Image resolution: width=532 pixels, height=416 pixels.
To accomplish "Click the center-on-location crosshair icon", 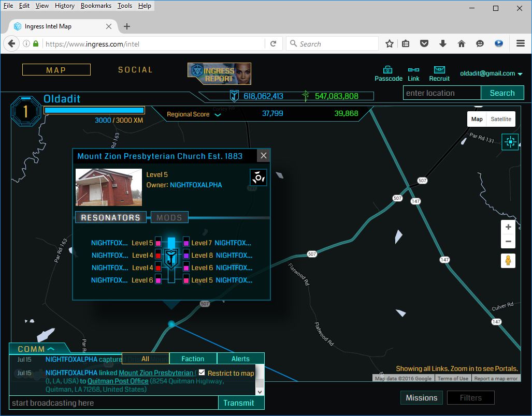I will pos(510,142).
